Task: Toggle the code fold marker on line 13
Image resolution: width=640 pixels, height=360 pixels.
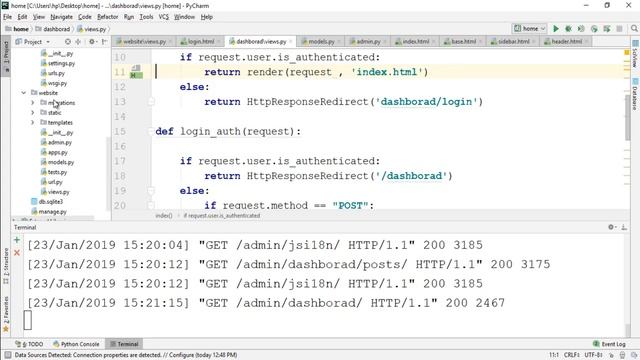Action: pos(151,101)
